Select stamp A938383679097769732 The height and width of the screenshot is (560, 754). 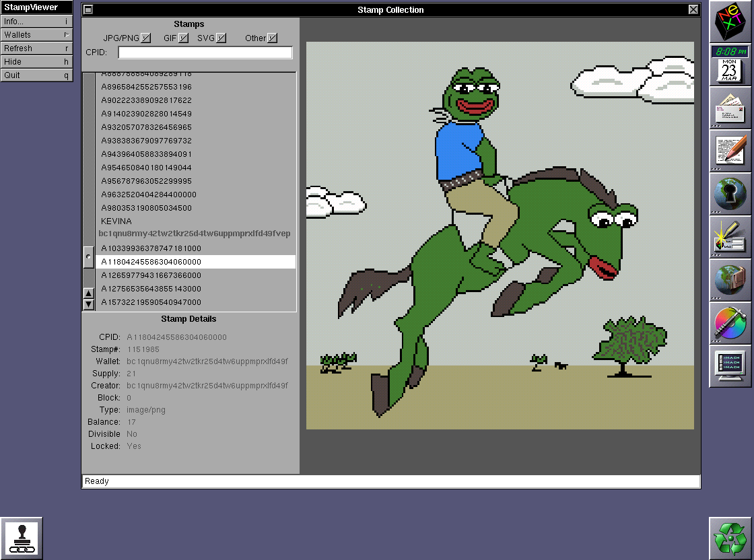point(196,141)
